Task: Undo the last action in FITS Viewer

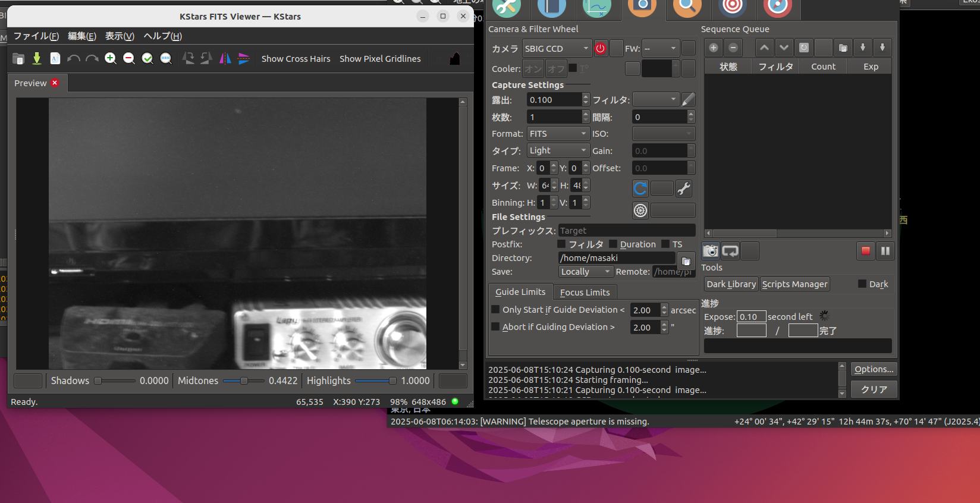Action: click(x=74, y=58)
